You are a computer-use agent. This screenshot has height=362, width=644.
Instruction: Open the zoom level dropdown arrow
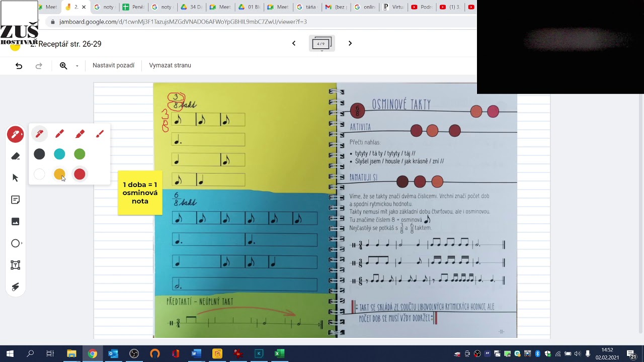pos(77,66)
